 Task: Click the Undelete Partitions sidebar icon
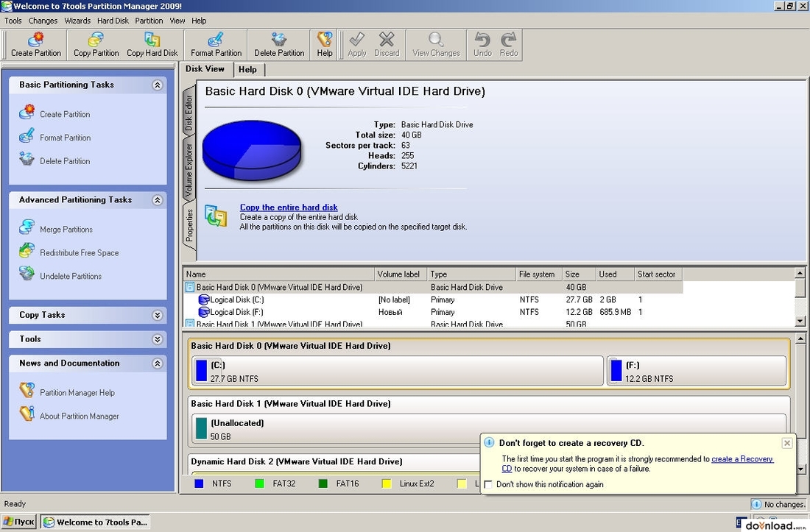[x=27, y=274]
